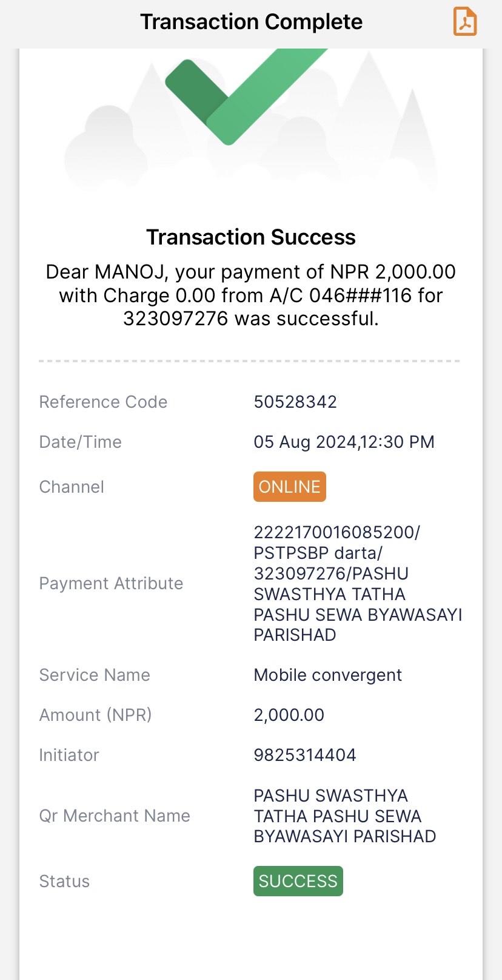
Task: Tap the orange ONLINE channel badge
Action: coord(290,487)
